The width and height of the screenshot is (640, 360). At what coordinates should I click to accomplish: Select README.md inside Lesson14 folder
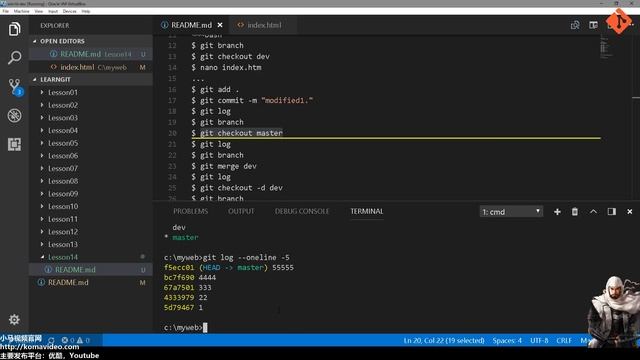pyautogui.click(x=91, y=269)
